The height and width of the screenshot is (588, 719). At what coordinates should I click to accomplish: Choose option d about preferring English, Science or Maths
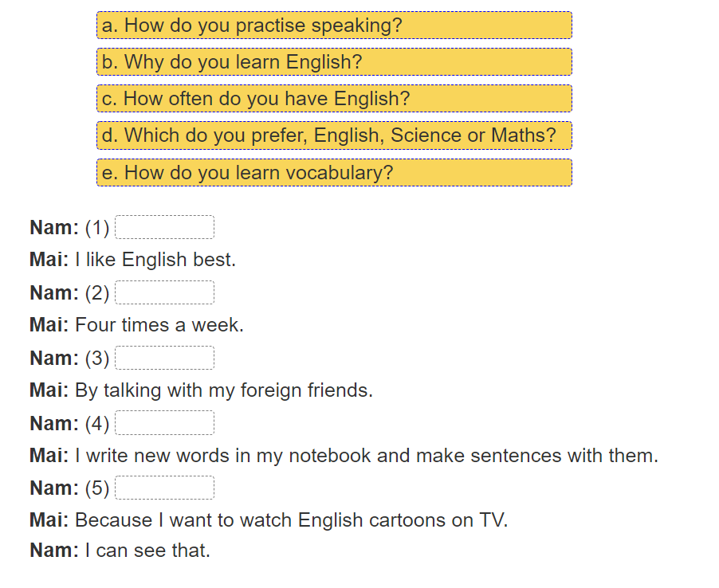[334, 135]
